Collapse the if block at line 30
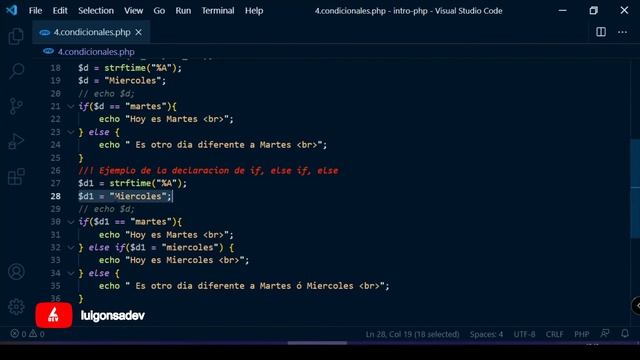Screen dimensions: 640x360 pyautogui.click(x=71, y=222)
